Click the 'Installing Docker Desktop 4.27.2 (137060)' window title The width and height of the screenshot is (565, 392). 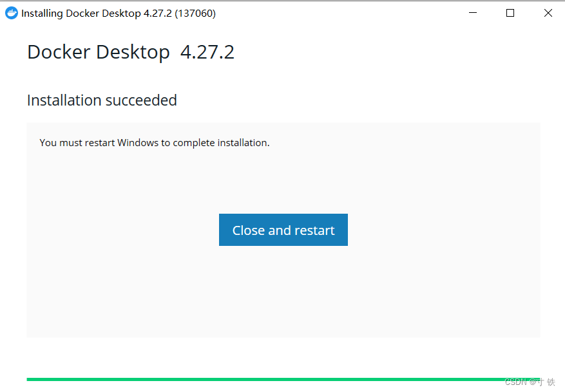click(x=119, y=14)
